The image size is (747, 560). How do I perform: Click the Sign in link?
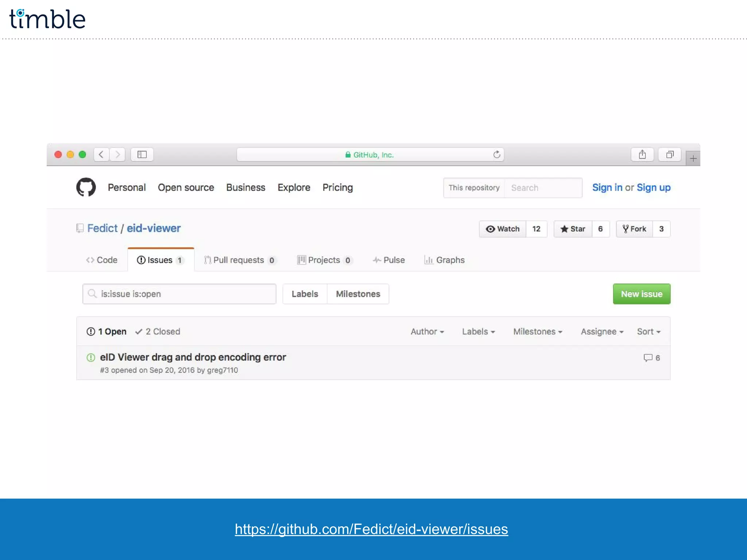(x=607, y=187)
